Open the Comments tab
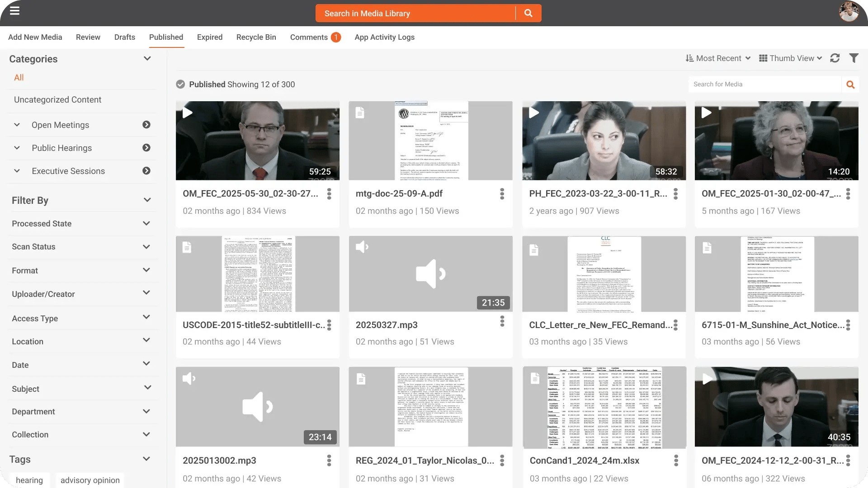The width and height of the screenshot is (868, 488). tap(309, 37)
